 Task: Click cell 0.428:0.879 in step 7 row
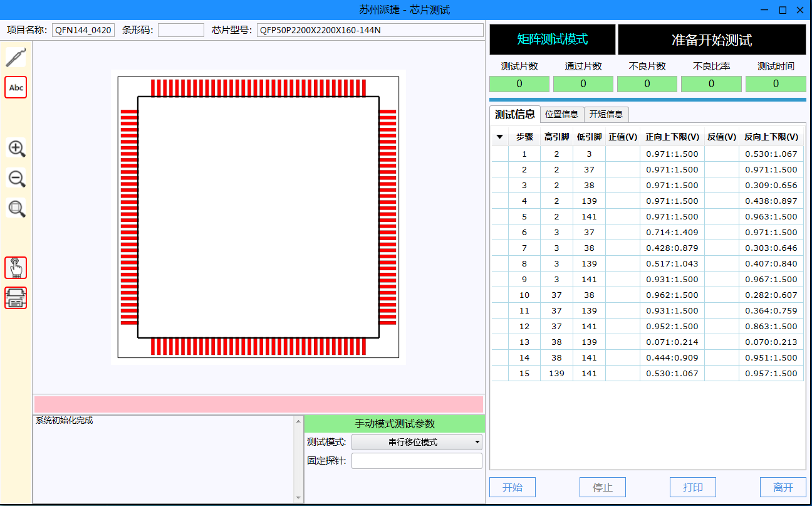click(x=672, y=248)
